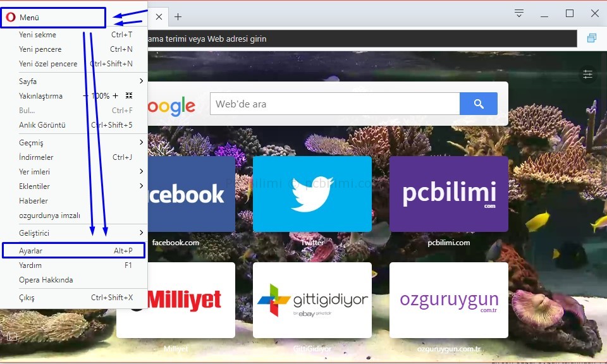Click the pcbilimi.com tile label

pyautogui.click(x=449, y=243)
